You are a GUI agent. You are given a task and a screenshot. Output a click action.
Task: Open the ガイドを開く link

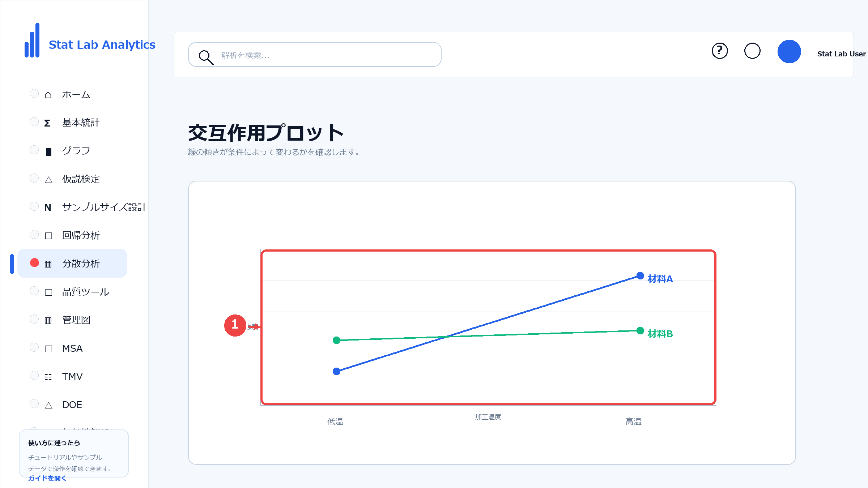pos(47,478)
